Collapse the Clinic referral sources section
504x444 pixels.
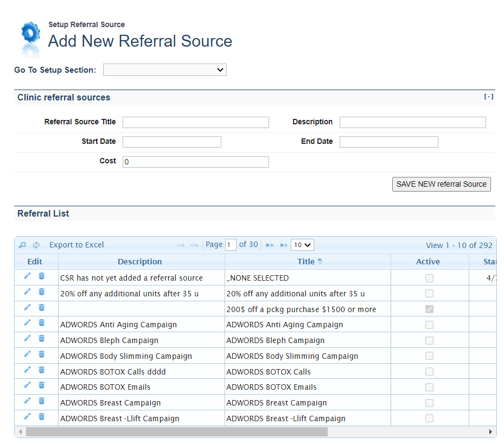coord(488,97)
